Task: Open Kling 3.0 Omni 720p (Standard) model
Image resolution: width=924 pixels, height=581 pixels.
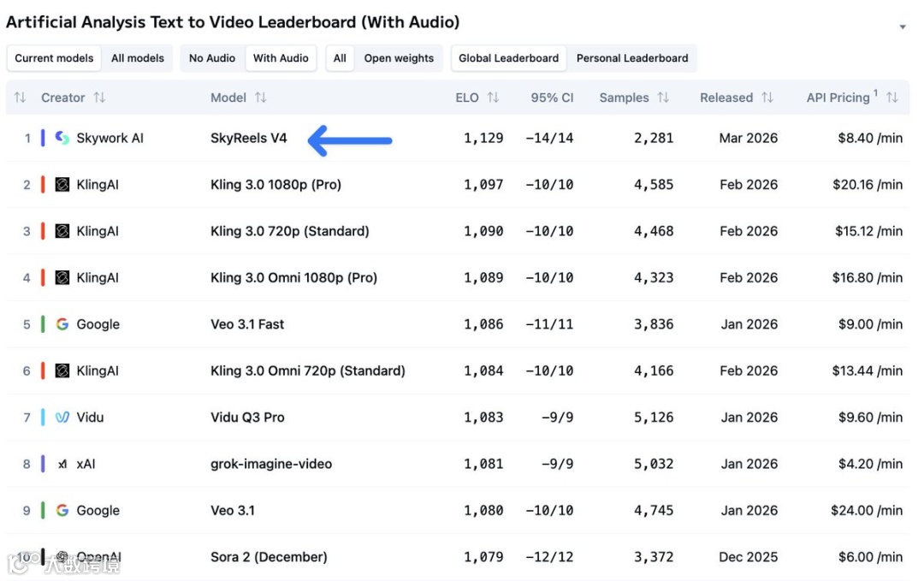Action: [308, 371]
